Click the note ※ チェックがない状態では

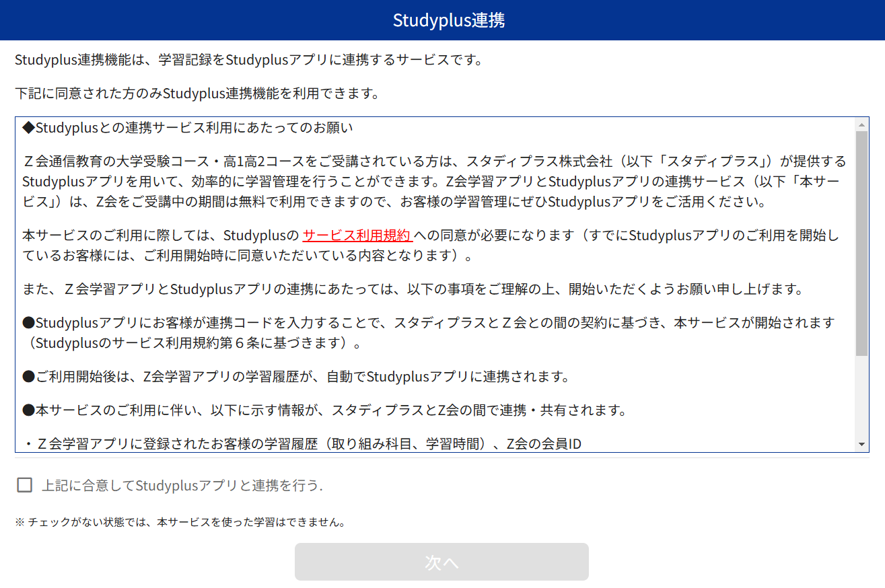[180, 522]
